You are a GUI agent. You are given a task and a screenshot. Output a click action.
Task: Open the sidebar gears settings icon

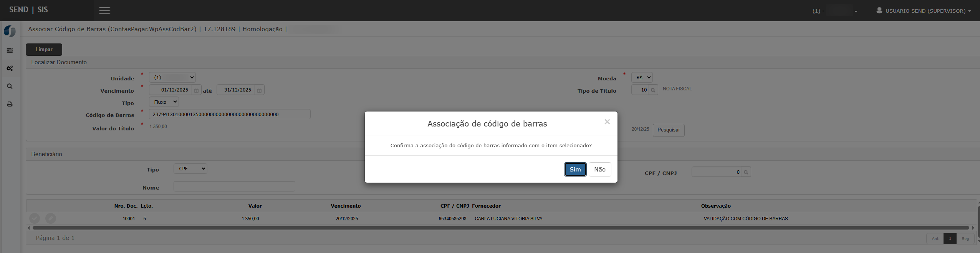point(10,68)
